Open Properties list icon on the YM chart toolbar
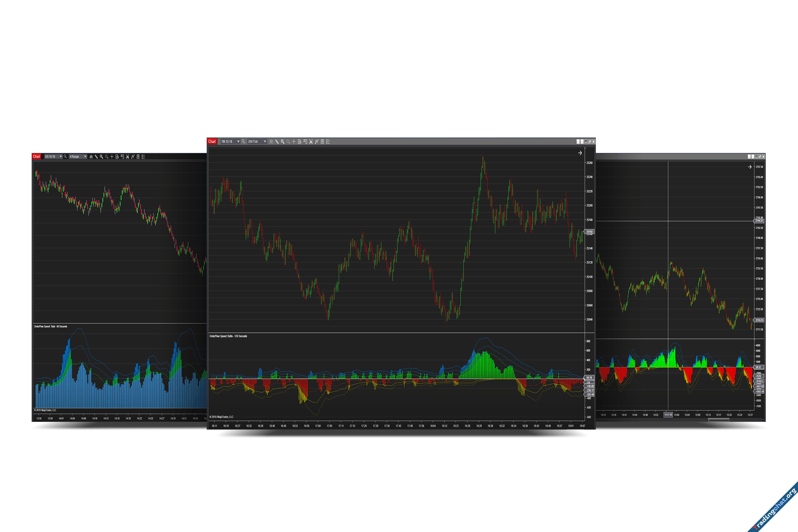 coord(328,142)
